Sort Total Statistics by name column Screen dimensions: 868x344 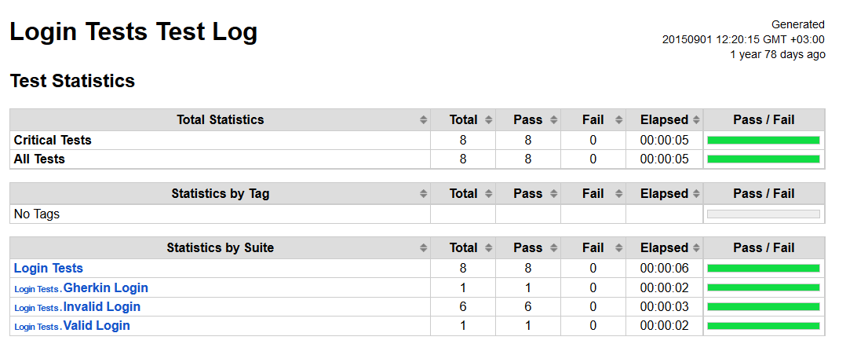point(424,119)
